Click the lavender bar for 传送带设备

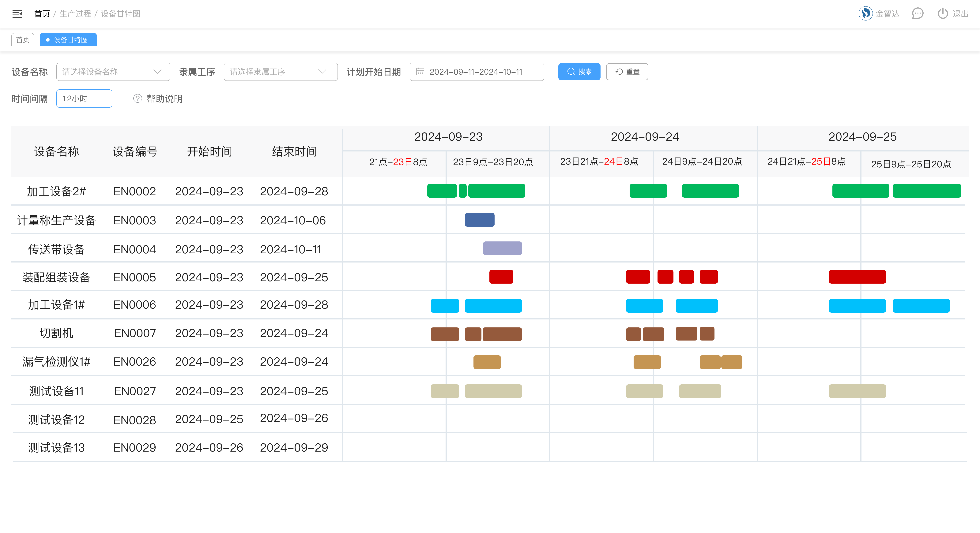tap(502, 249)
